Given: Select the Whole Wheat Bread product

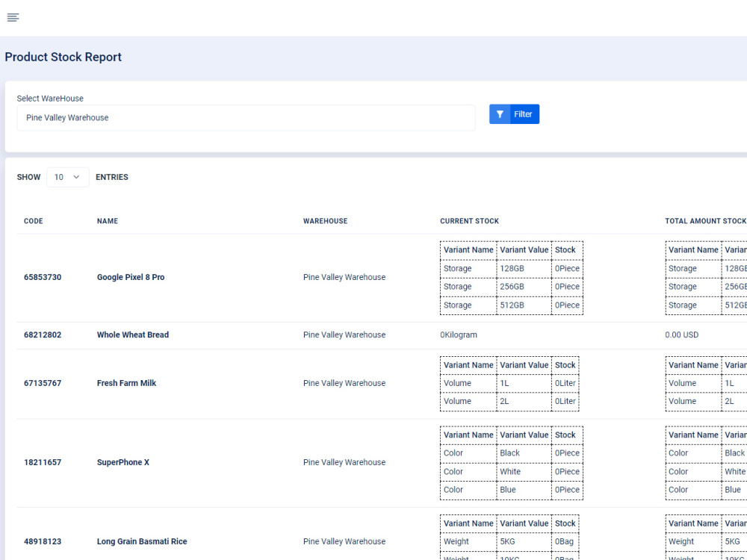Looking at the screenshot, I should [133, 335].
